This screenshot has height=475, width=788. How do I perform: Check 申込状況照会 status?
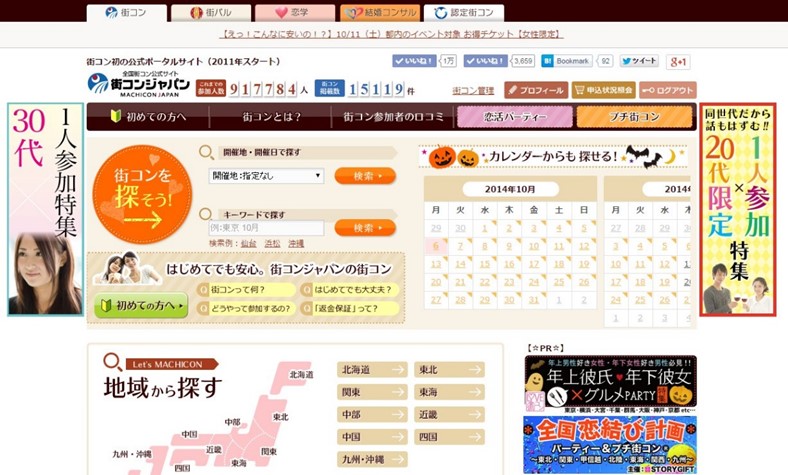[x=604, y=90]
